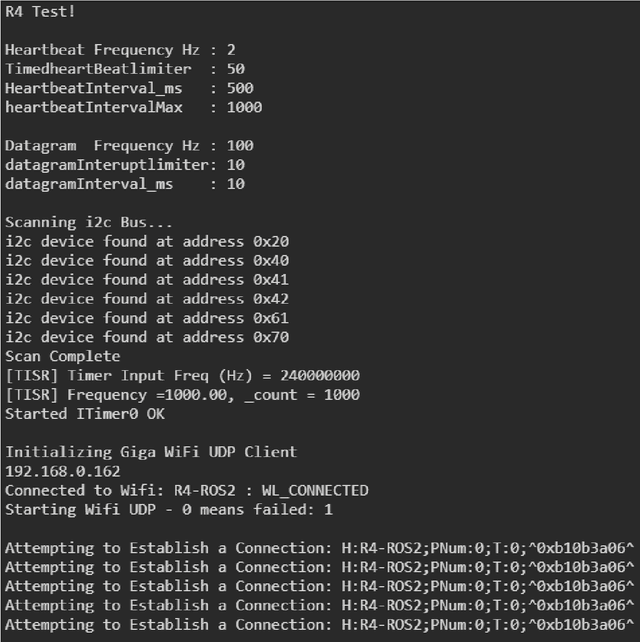Select the IP address 192.168.0.162
Viewport: 640px width, 642px height.
[x=62, y=471]
